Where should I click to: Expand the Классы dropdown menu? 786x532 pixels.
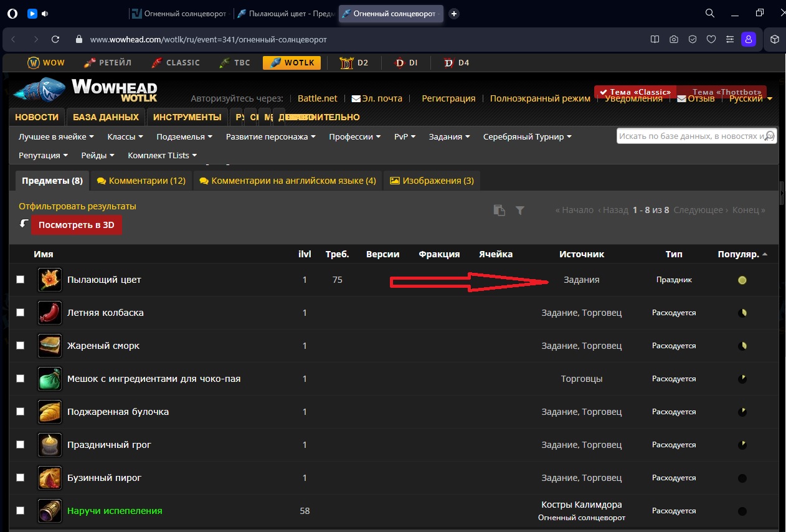coord(125,136)
